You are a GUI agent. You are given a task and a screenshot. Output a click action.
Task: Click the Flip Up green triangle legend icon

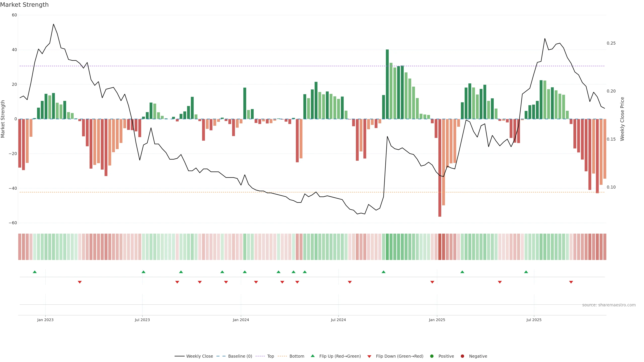coord(312,356)
